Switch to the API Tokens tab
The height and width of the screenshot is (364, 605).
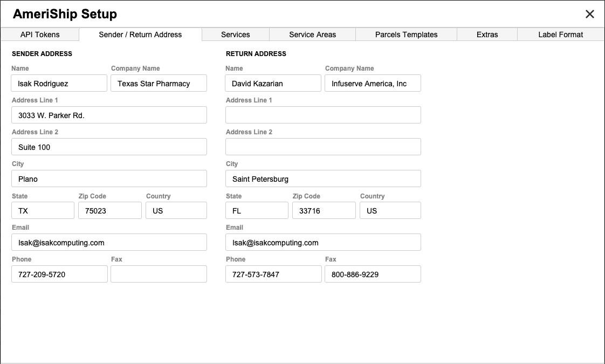[x=40, y=35]
